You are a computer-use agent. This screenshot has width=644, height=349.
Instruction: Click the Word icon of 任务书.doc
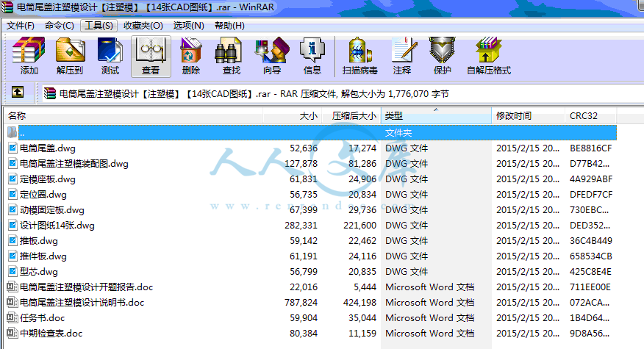coord(12,318)
